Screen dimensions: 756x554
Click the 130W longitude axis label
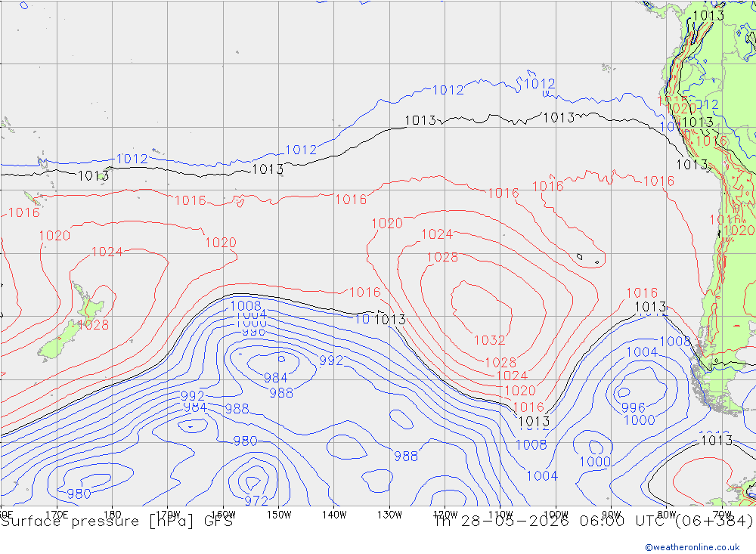389,515
